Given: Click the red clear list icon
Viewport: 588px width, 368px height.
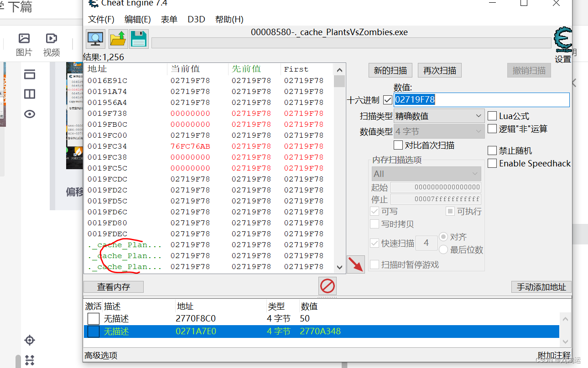Looking at the screenshot, I should 328,286.
